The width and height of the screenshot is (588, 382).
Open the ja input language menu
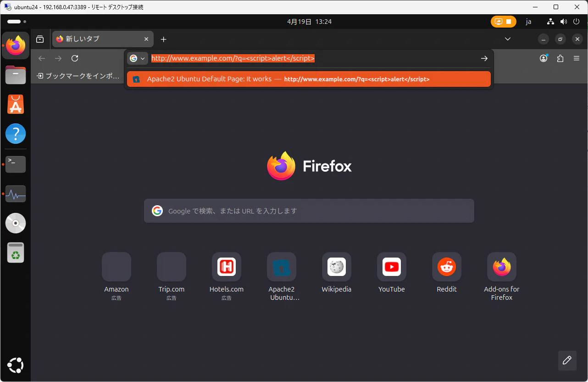pos(528,22)
